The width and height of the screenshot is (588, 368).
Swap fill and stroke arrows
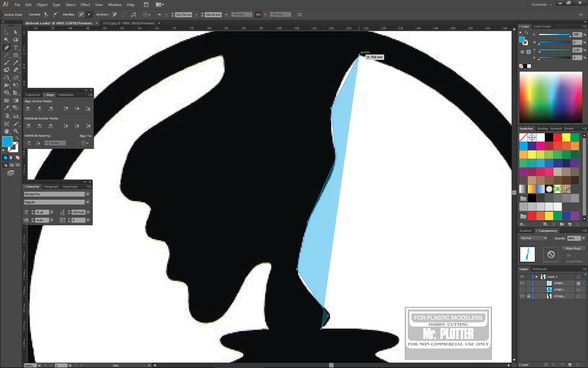tap(17, 138)
